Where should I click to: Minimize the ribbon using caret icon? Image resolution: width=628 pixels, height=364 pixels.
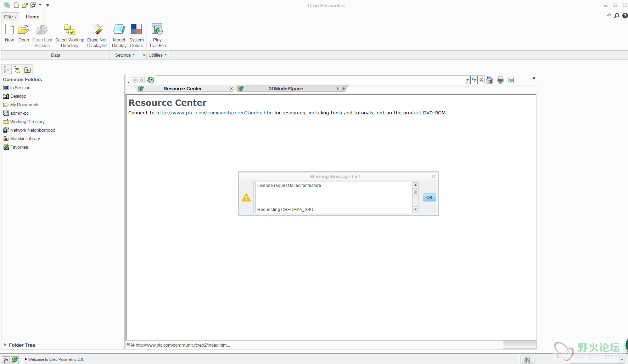pyautogui.click(x=609, y=15)
